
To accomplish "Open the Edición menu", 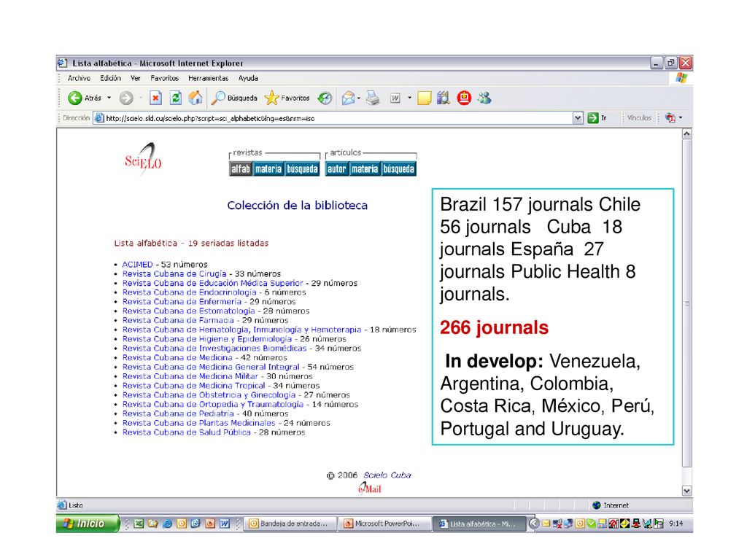I will pos(111,78).
